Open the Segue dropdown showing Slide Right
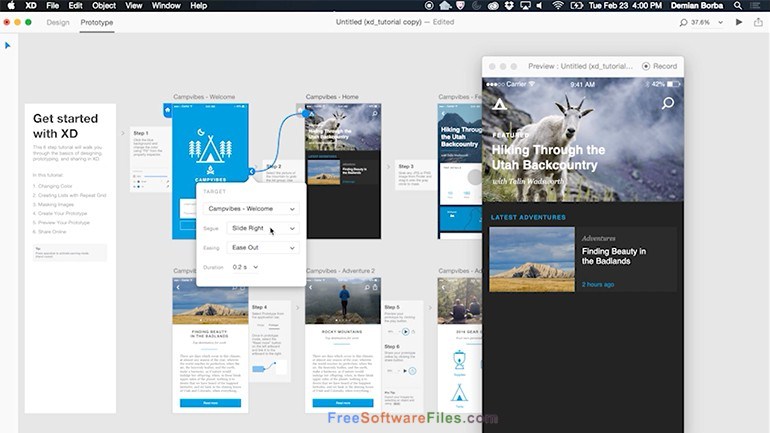 coord(263,228)
